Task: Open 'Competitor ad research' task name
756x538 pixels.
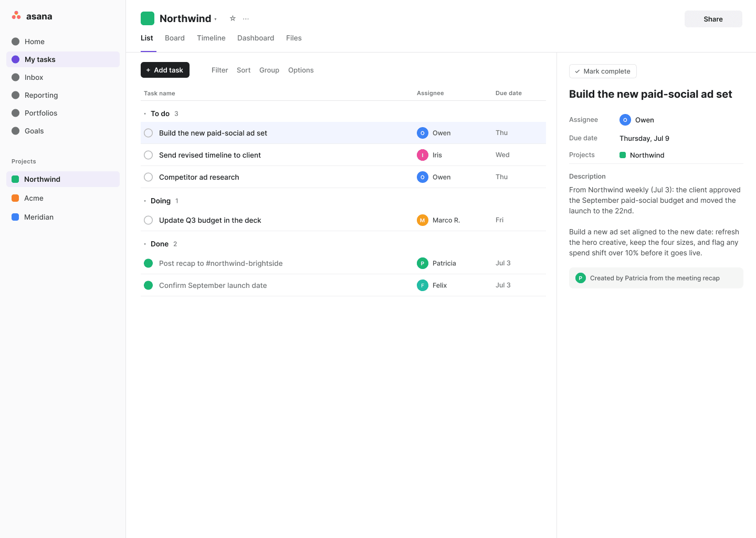Action: [199, 177]
